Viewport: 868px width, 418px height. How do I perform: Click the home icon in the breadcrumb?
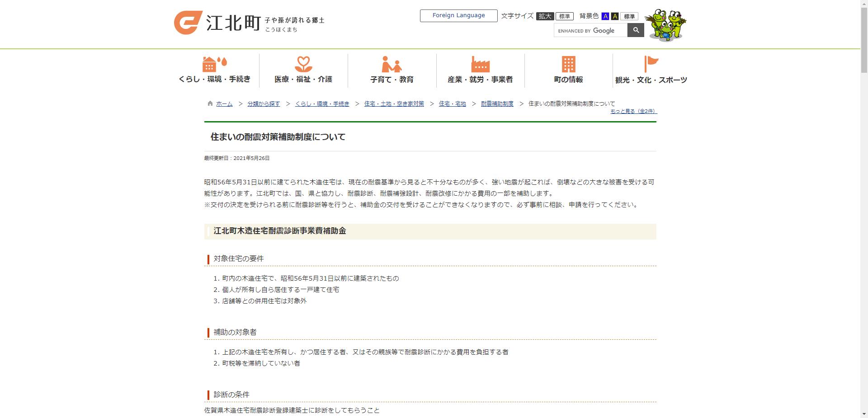[x=209, y=103]
